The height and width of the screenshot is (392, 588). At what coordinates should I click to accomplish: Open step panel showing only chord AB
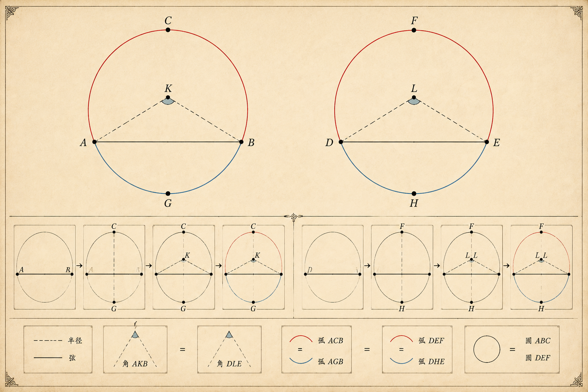pyautogui.click(x=44, y=267)
